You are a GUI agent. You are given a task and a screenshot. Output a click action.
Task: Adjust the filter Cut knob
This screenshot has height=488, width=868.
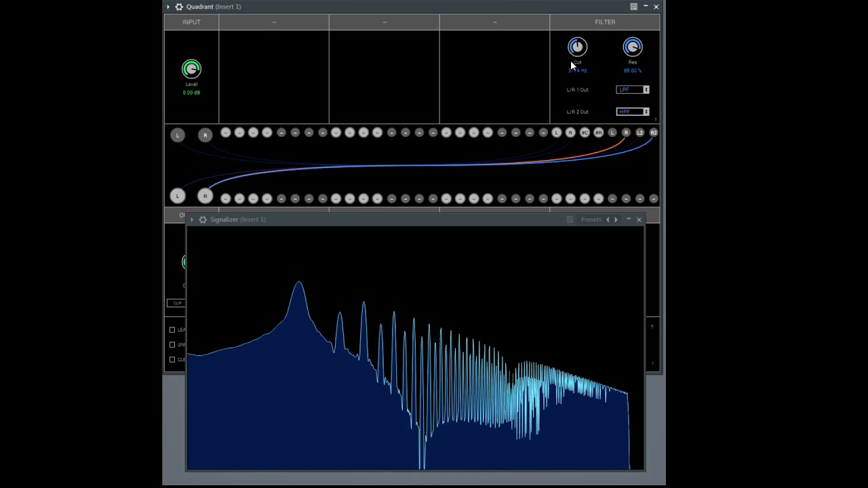click(x=577, y=47)
